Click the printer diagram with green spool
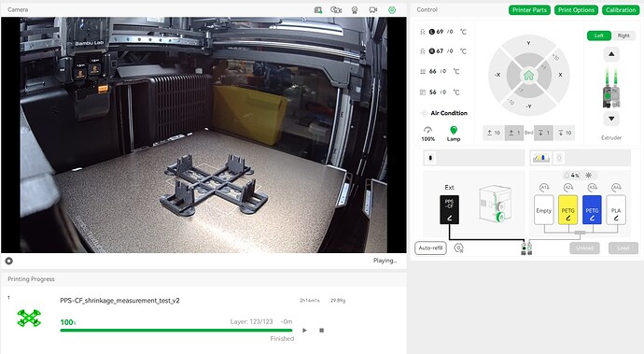The height and width of the screenshot is (354, 644). (x=495, y=205)
